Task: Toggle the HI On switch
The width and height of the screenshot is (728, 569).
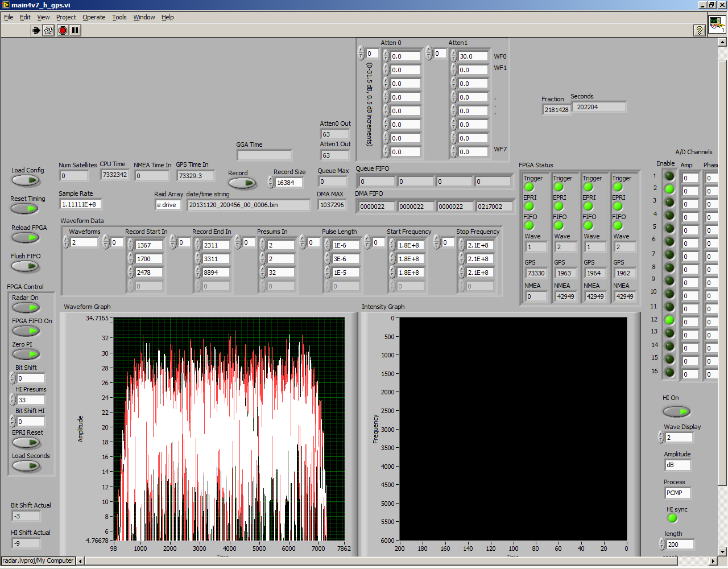Action: (676, 411)
